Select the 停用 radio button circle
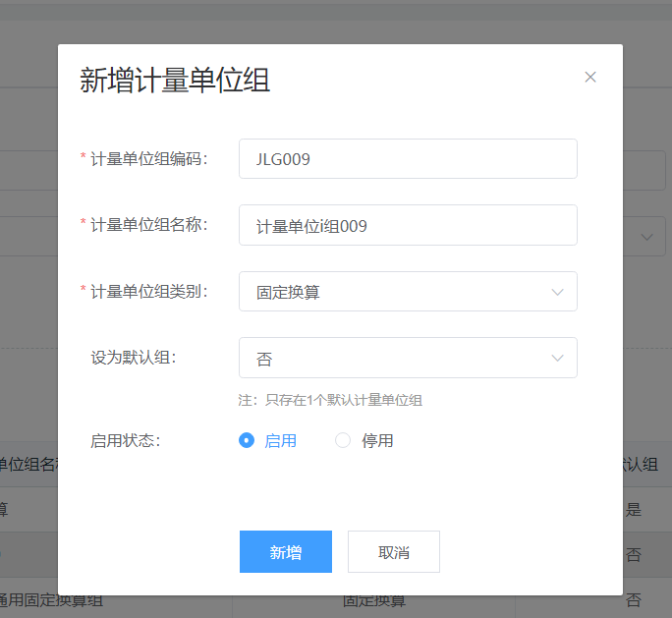 point(343,441)
